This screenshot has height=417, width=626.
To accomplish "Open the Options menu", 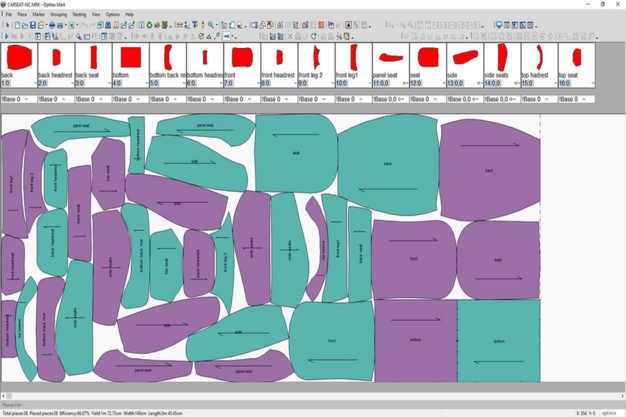I will [x=112, y=15].
